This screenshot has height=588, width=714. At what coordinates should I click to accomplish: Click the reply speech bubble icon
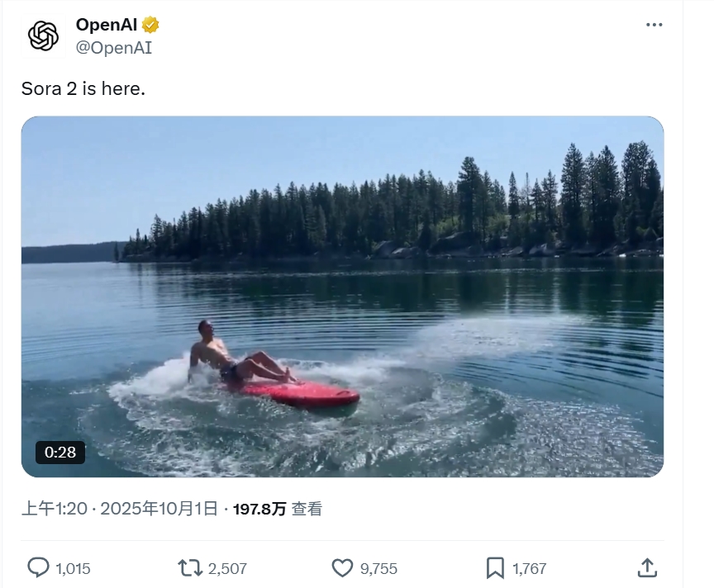(38, 567)
